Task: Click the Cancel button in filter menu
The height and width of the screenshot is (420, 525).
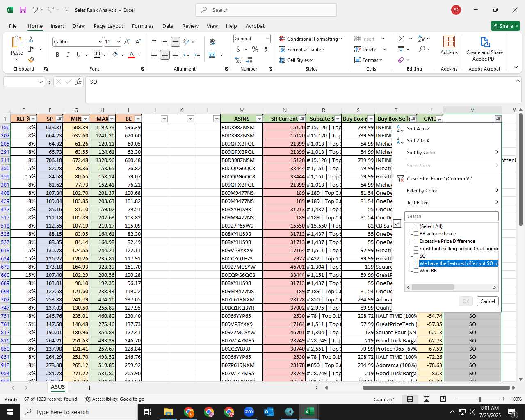Action: point(488,301)
